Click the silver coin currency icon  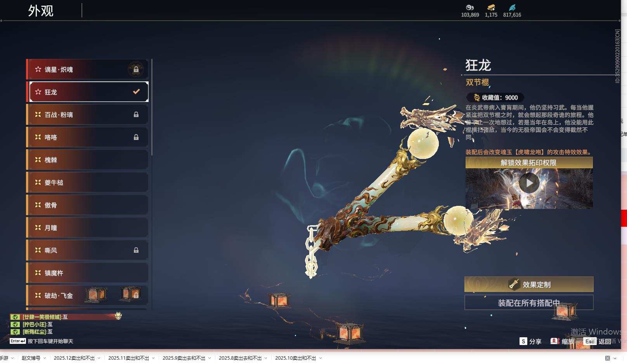point(470,7)
